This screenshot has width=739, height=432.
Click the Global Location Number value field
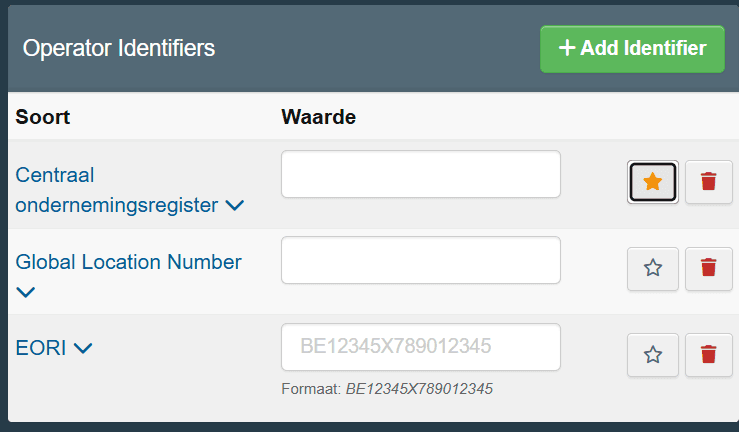tap(420, 260)
